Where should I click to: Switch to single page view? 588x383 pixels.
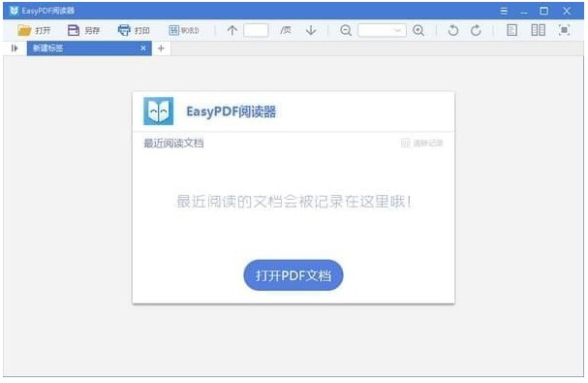tap(511, 30)
